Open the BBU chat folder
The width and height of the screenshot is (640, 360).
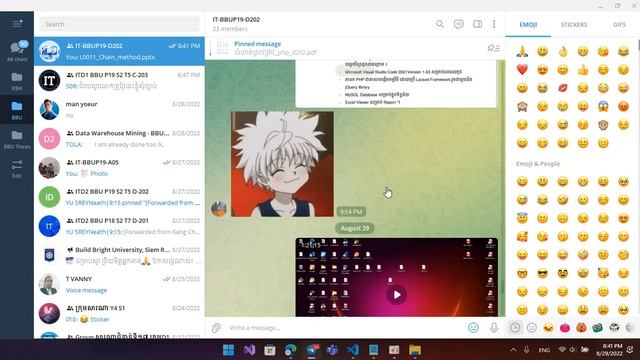click(17, 110)
